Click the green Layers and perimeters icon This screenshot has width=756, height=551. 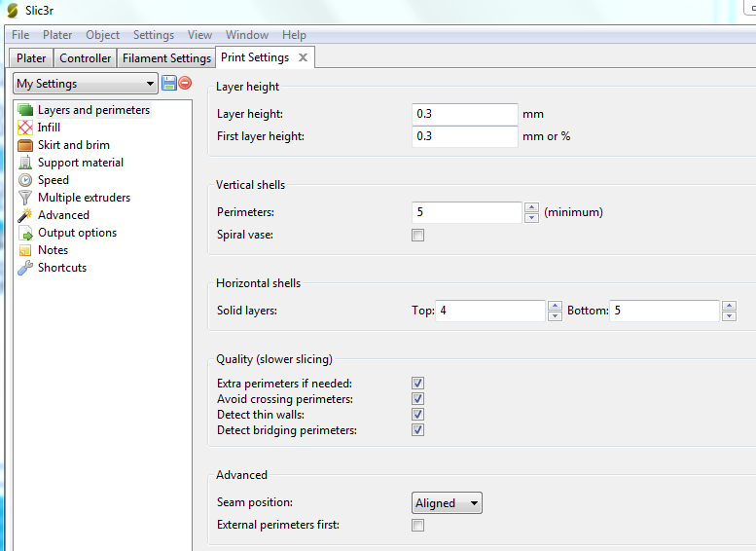tap(25, 110)
